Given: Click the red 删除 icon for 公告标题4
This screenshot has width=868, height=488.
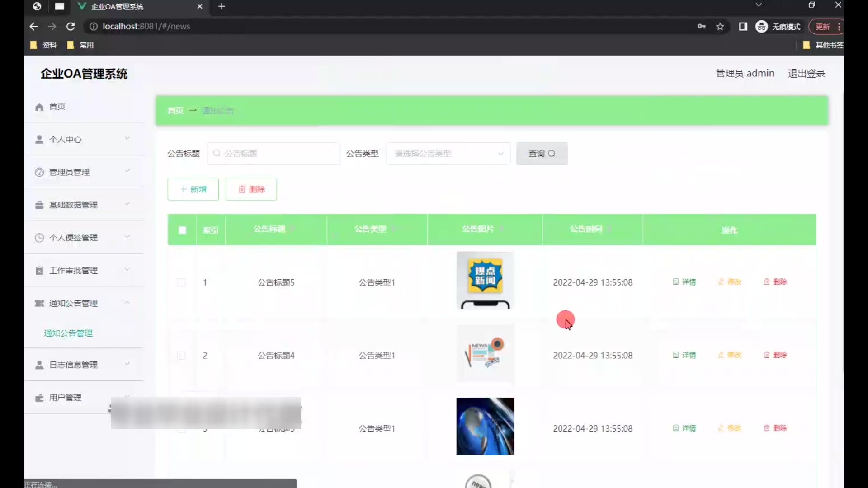Looking at the screenshot, I should point(767,355).
